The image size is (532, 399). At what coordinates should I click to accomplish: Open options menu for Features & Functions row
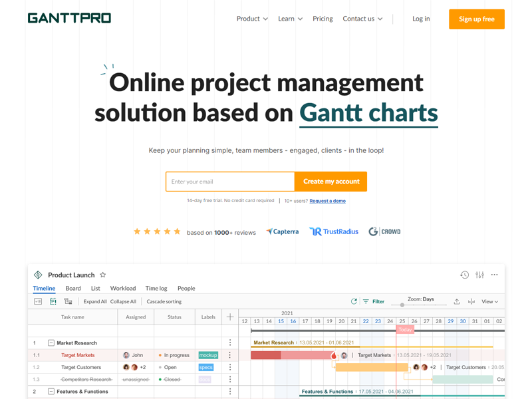(230, 392)
